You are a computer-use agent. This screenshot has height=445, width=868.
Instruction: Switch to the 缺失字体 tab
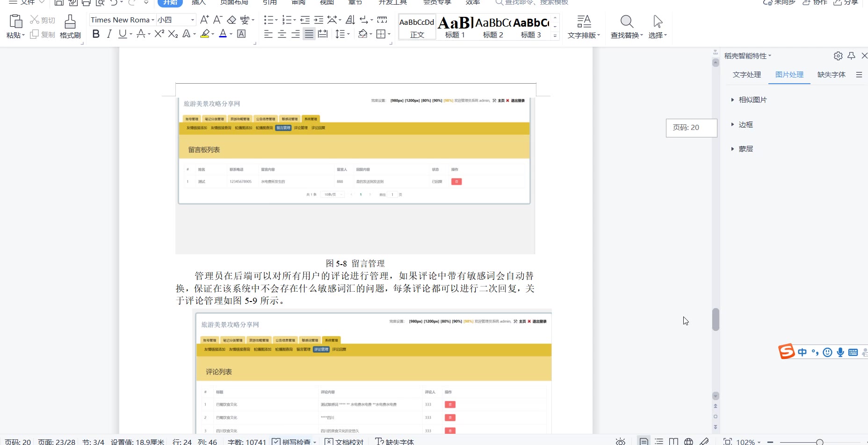(x=831, y=75)
